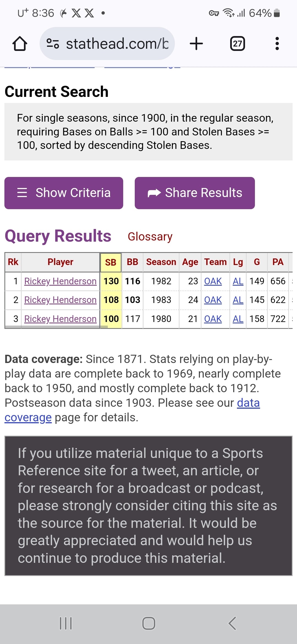Sort results by Age column header
Screen dimensions: 297x644
[x=190, y=262]
